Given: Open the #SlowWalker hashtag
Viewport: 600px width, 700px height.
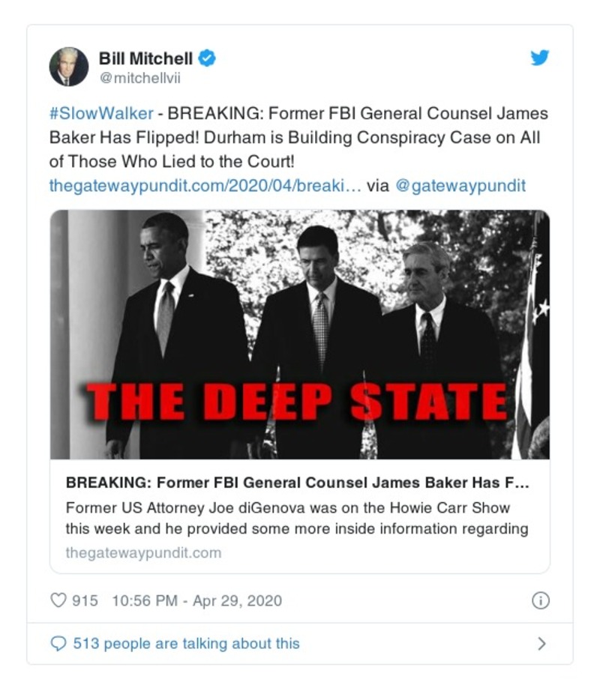Looking at the screenshot, I should click(101, 114).
